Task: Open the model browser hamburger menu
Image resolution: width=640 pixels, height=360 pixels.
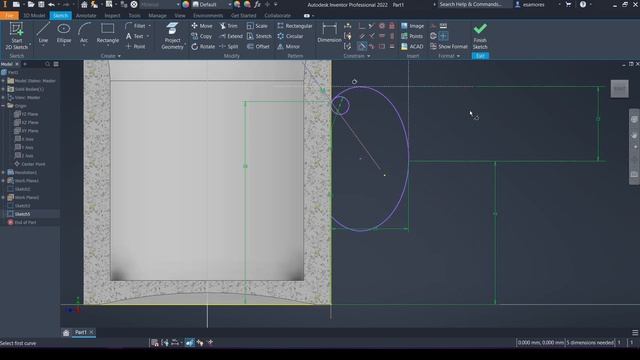Action: pos(56,64)
